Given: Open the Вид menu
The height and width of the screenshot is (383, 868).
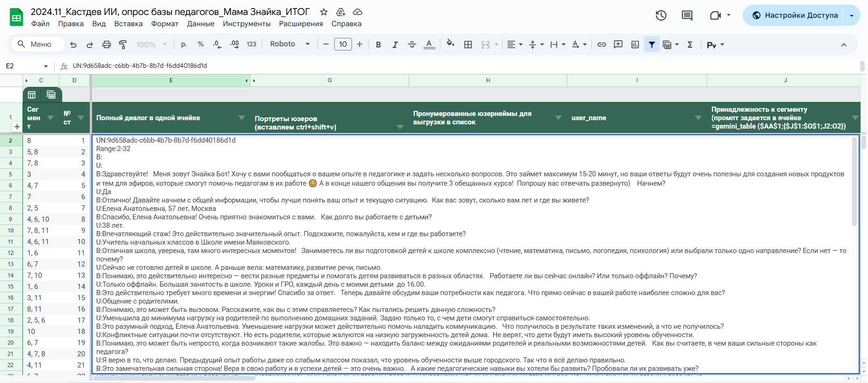Looking at the screenshot, I should coord(99,24).
